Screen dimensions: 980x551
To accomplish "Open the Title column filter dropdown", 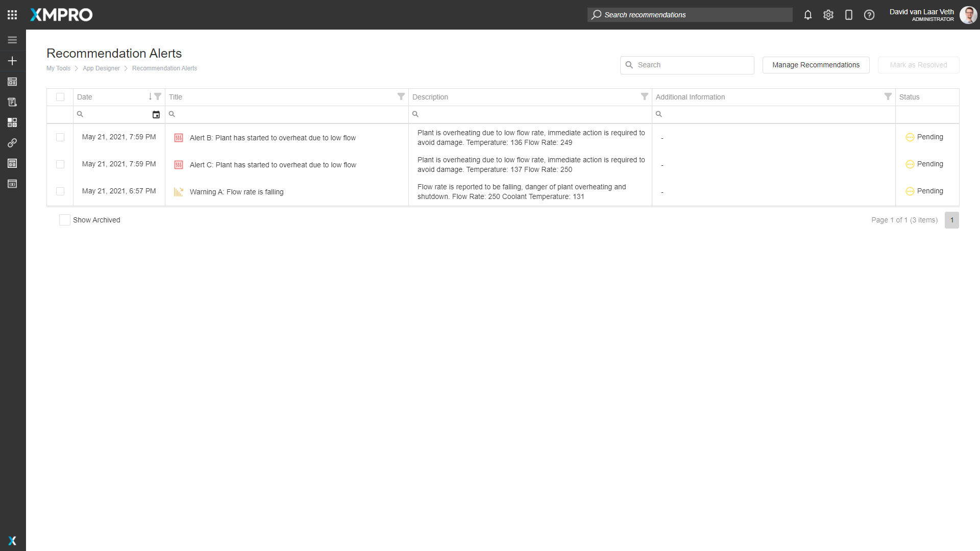I will coord(401,96).
